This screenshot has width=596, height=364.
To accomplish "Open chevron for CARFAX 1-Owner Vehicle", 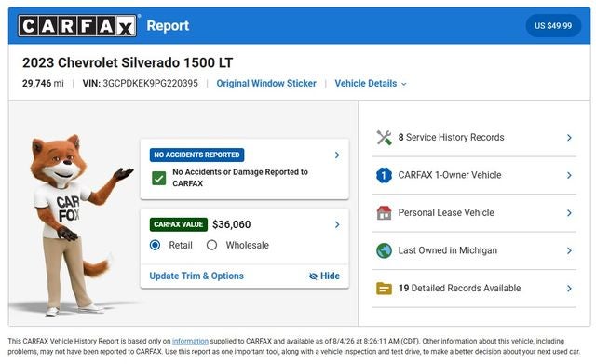I will (569, 175).
